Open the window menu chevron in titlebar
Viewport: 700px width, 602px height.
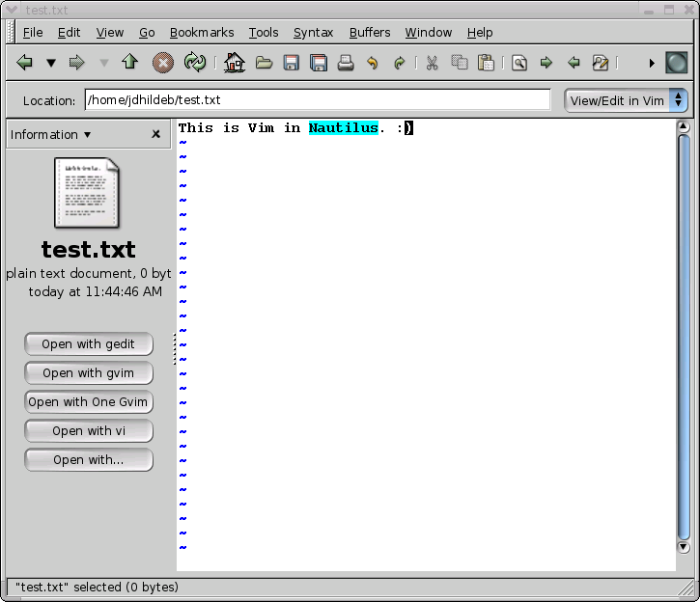[x=12, y=10]
